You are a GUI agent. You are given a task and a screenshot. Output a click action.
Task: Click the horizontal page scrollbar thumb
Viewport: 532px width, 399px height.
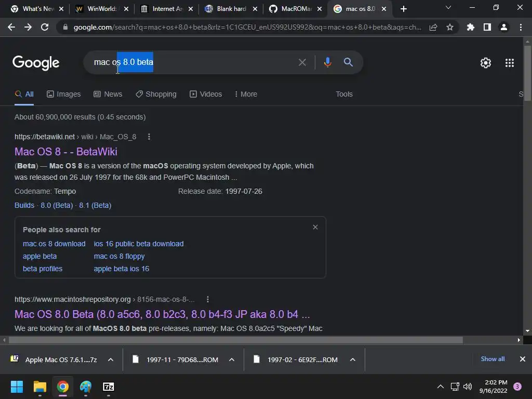pos(236,340)
